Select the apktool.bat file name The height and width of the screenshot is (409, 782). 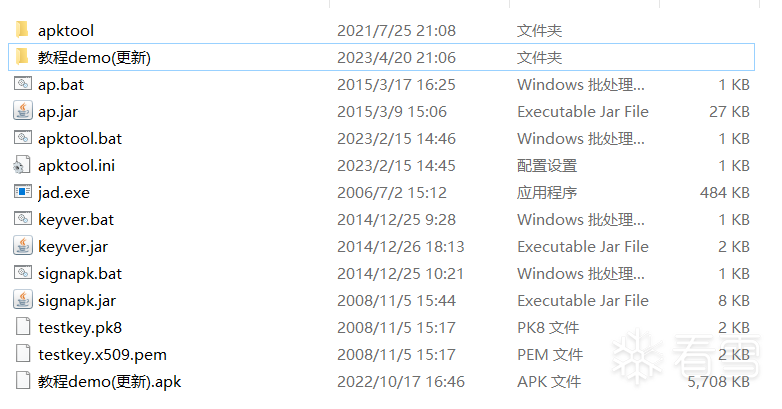click(x=80, y=139)
